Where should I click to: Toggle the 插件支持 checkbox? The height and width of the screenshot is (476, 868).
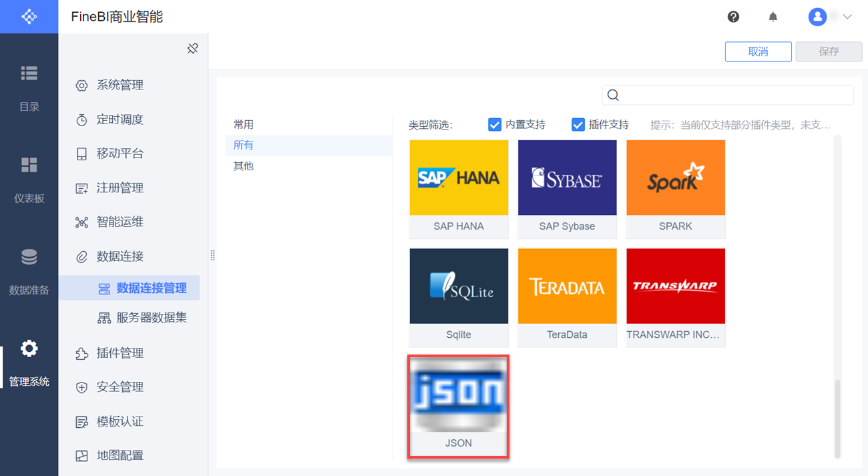coord(578,124)
